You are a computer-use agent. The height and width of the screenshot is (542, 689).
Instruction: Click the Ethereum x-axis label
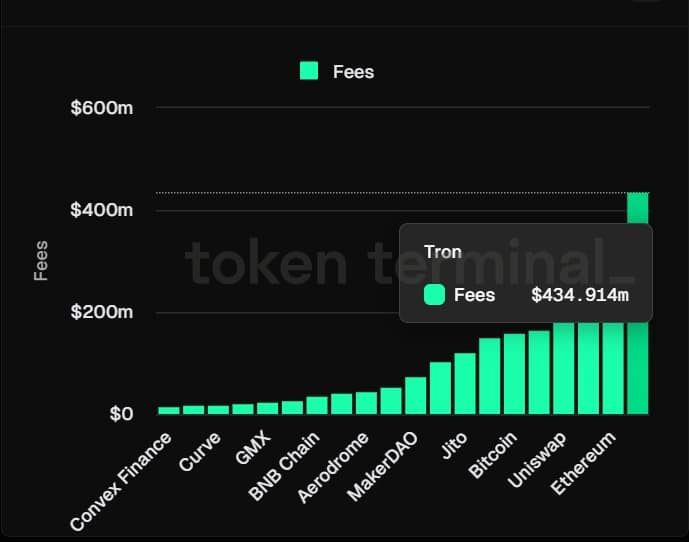tap(583, 463)
